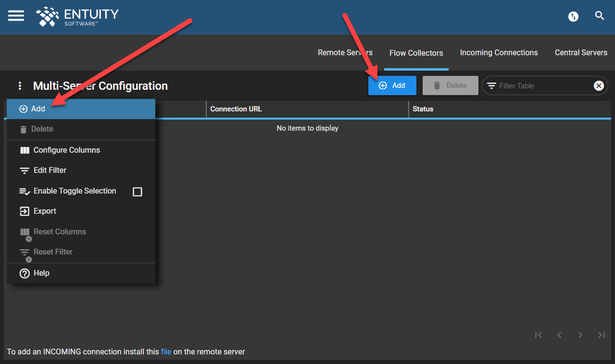This screenshot has width=615, height=364.
Task: Click the Multi-Server Configuration title
Action: [100, 86]
